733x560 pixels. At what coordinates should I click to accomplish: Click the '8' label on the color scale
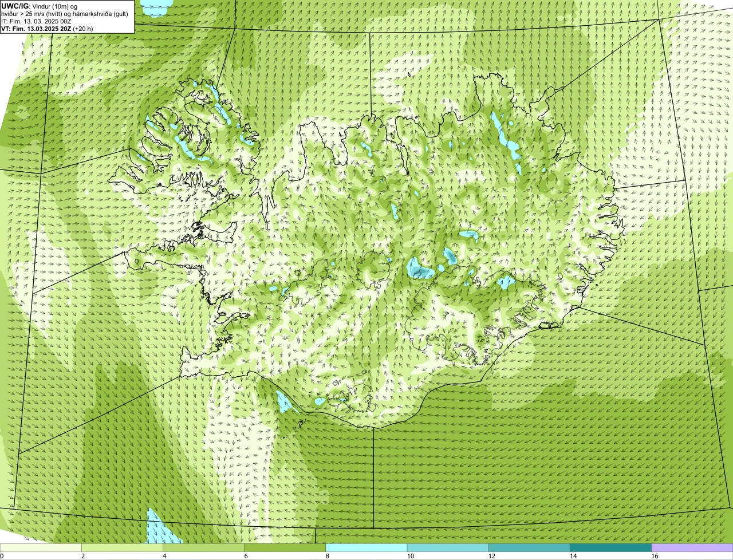(327, 556)
